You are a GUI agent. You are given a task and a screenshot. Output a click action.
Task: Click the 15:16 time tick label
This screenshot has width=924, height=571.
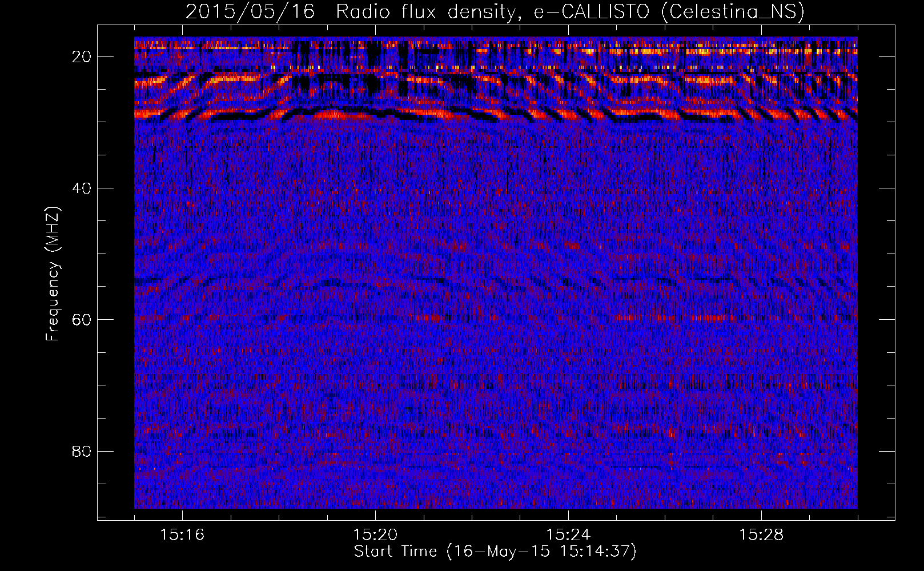[182, 535]
